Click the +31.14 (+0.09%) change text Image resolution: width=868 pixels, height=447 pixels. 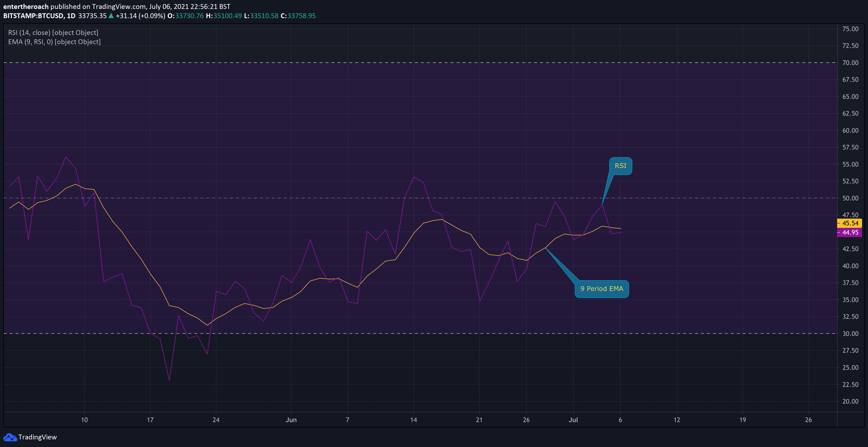[x=141, y=16]
